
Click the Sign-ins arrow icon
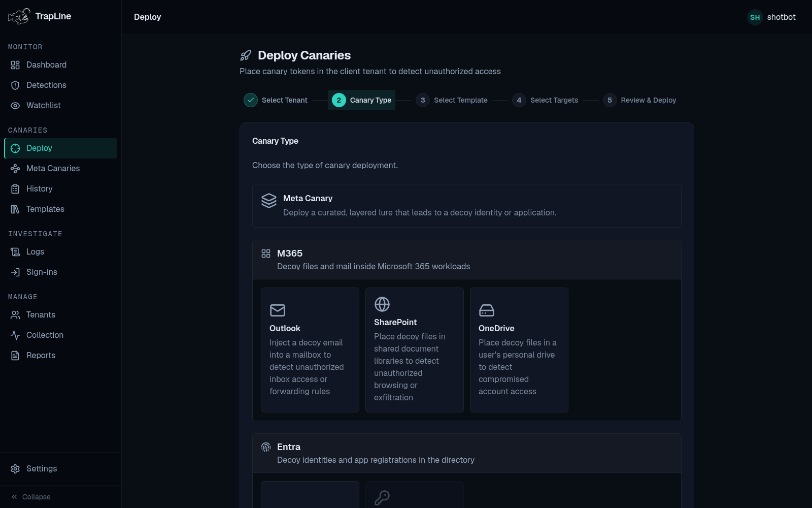(x=15, y=272)
